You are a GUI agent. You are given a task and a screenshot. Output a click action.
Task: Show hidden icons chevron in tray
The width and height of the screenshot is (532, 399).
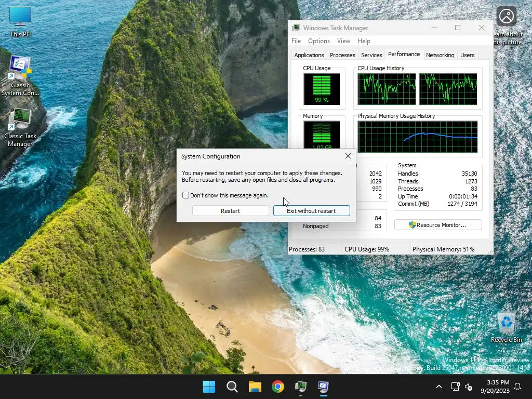(x=438, y=387)
